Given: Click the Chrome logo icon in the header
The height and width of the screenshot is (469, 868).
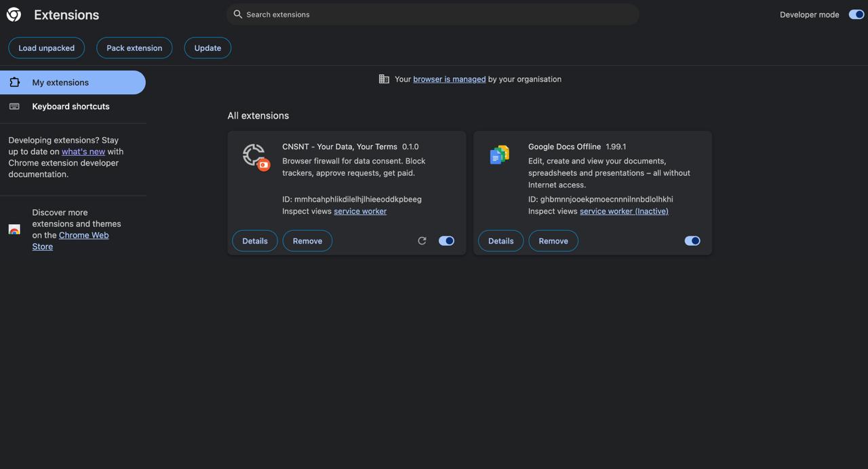Looking at the screenshot, I should 14,14.
